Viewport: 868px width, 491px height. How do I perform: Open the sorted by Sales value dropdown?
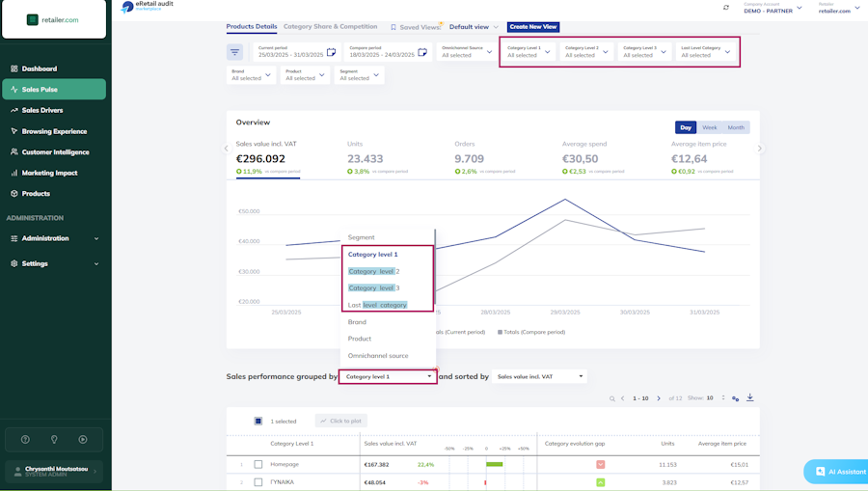point(540,376)
